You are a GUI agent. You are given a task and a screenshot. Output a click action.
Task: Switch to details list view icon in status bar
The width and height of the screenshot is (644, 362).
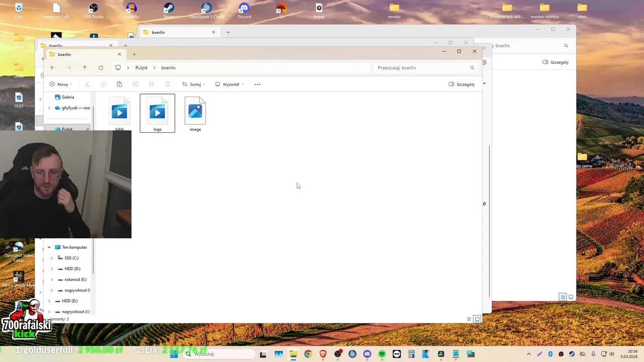pos(469,319)
